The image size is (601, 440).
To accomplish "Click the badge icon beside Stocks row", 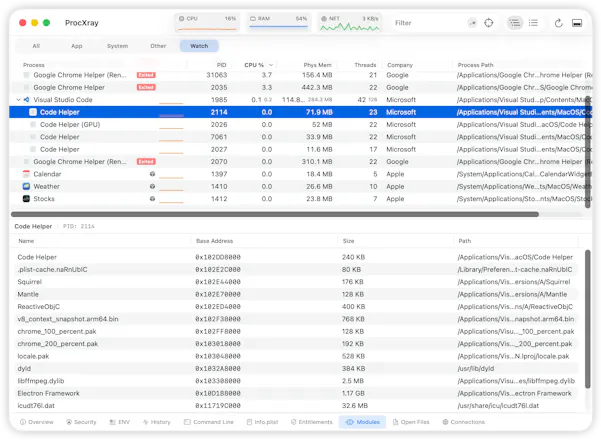I will (x=152, y=199).
